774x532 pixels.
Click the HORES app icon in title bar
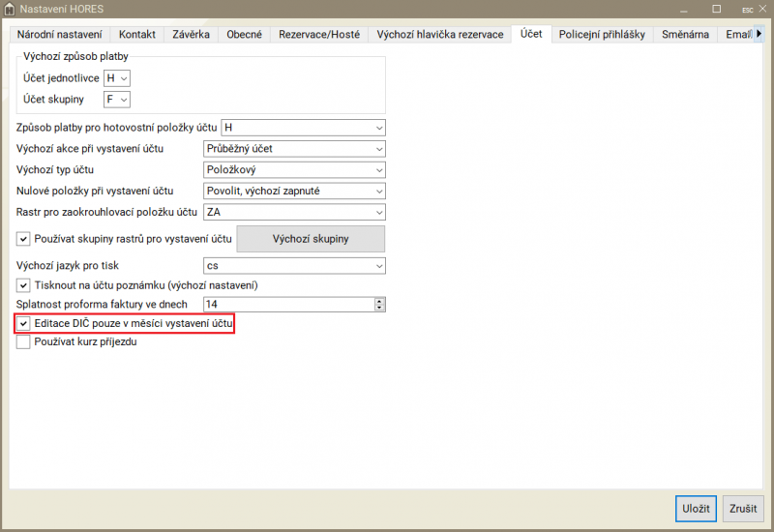click(9, 9)
